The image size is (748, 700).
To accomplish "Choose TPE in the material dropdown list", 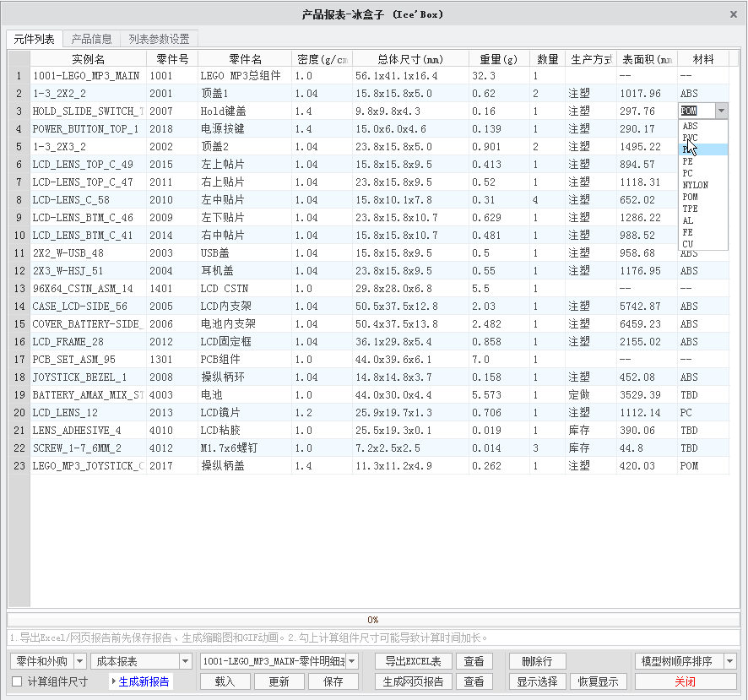I will click(x=703, y=209).
